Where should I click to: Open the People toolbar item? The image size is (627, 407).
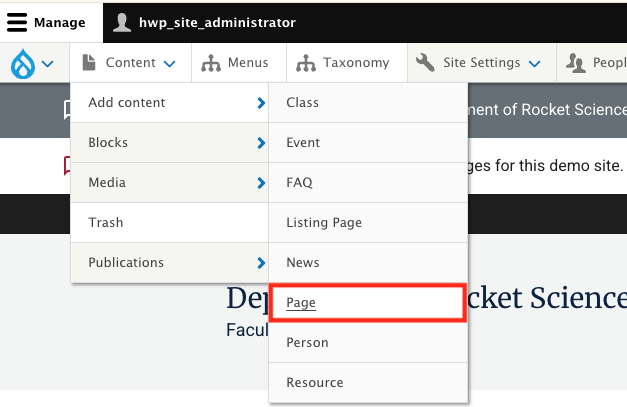tap(592, 63)
